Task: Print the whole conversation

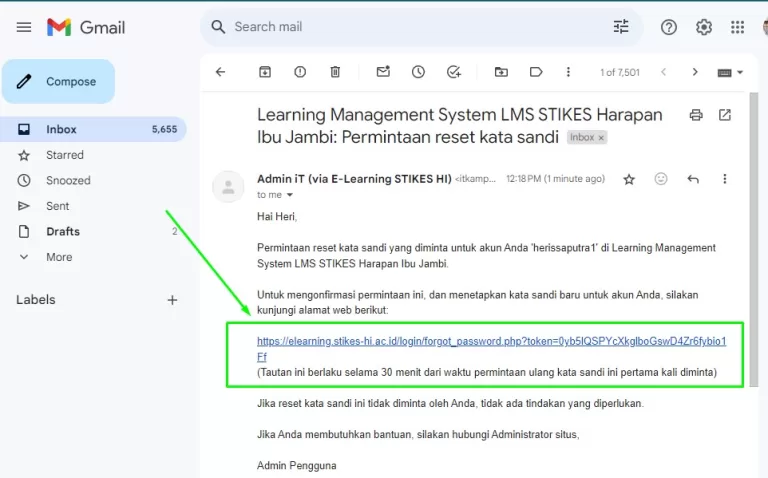Action: click(696, 115)
